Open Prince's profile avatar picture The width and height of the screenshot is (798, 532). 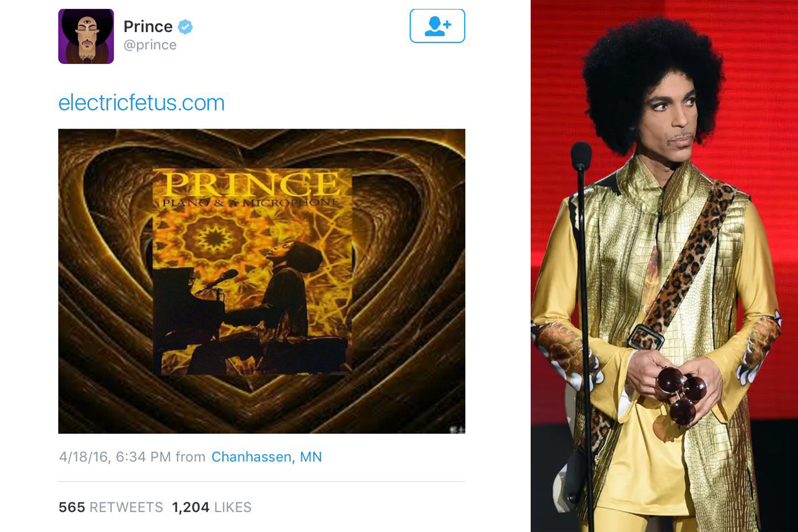coord(86,36)
